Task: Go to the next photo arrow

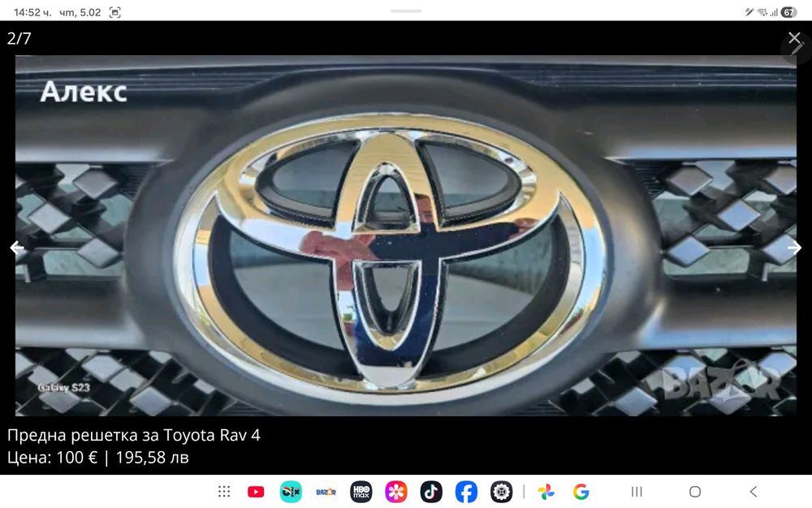Action: point(794,248)
